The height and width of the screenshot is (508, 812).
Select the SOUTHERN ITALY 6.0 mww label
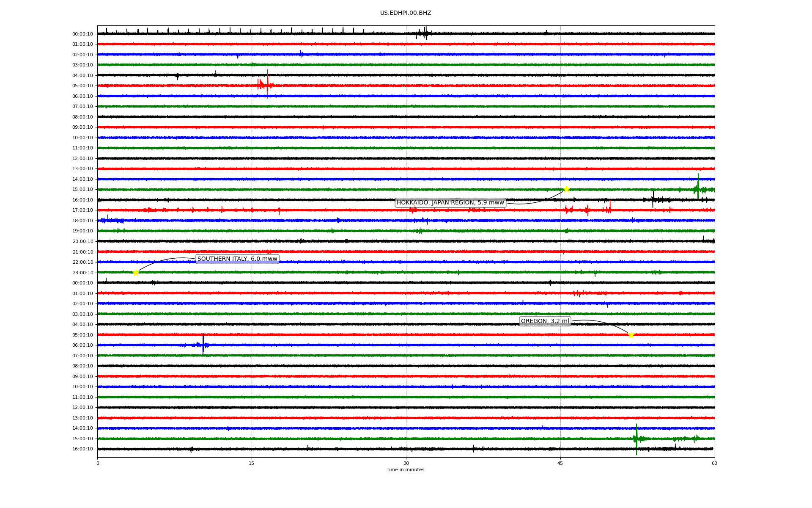coord(237,259)
